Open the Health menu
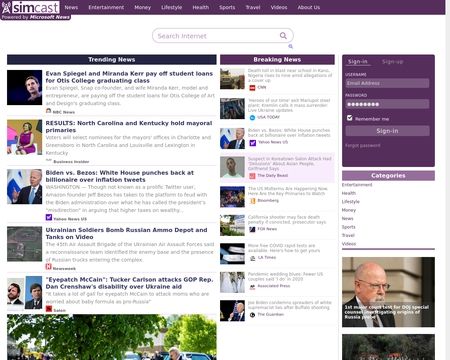Screen dimensions: 450x360 [201, 7]
